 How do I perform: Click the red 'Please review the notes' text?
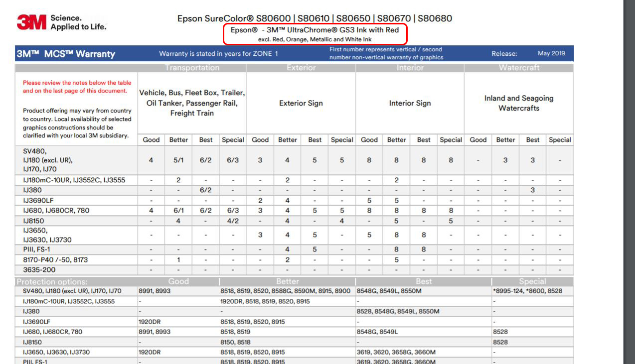77,87
